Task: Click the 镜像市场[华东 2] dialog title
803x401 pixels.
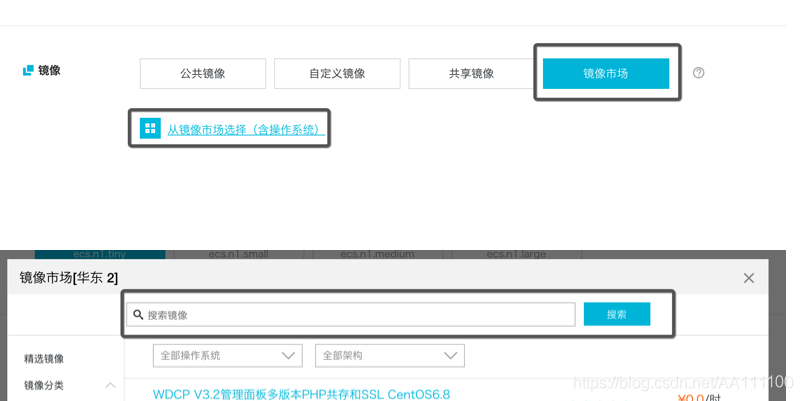Action: click(69, 278)
